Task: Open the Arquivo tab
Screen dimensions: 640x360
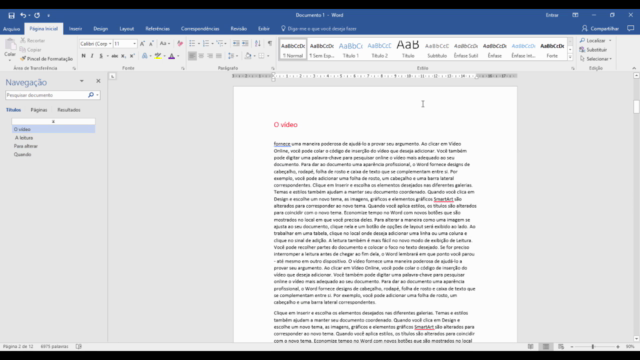Action: tap(11, 29)
